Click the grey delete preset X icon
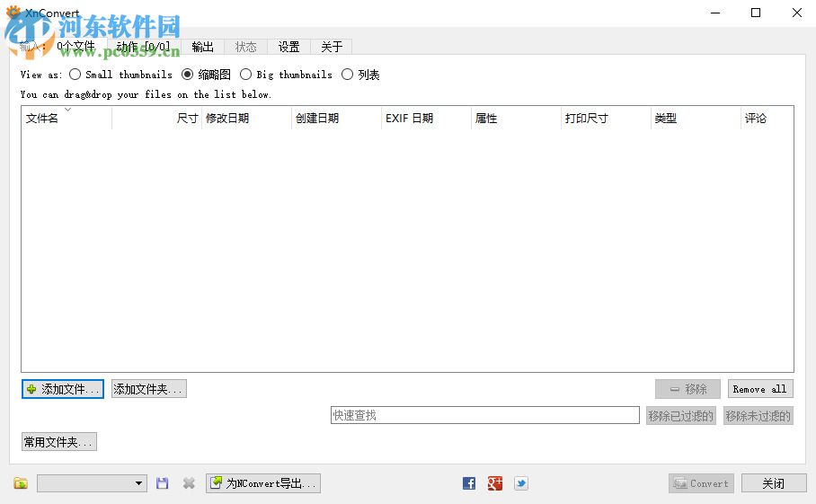 189,483
